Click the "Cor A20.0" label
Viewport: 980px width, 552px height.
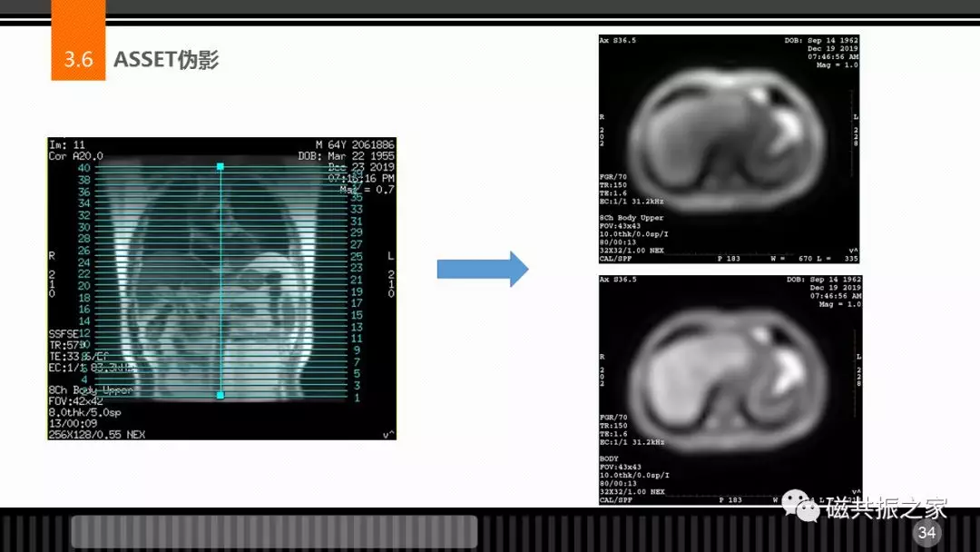(x=75, y=156)
